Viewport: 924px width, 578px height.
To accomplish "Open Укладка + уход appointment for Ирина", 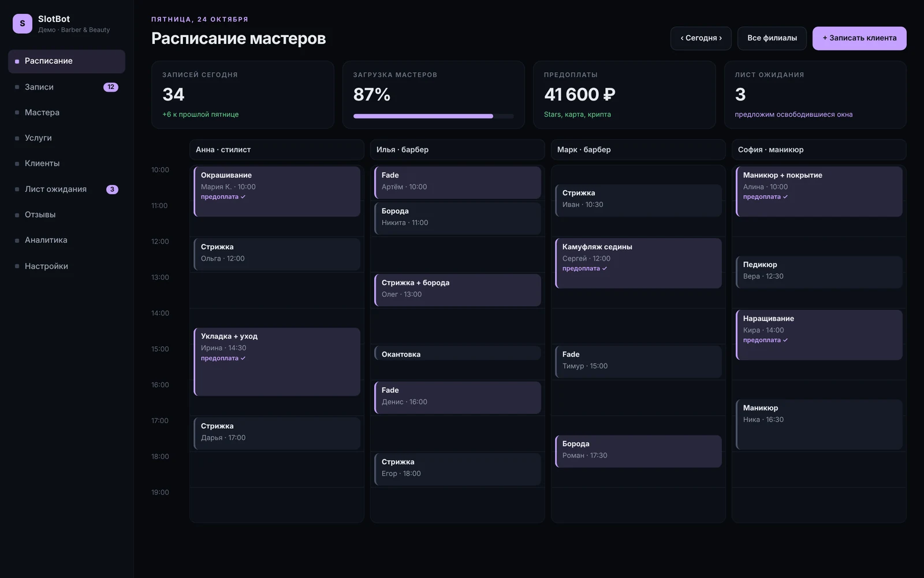I will coord(277,362).
